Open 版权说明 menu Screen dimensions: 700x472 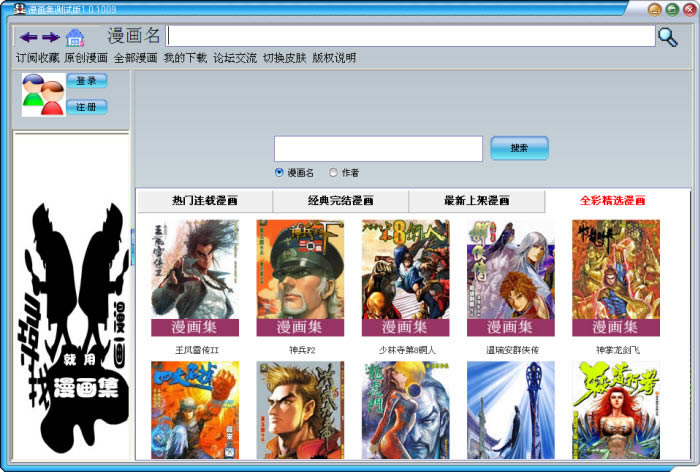[x=334, y=58]
